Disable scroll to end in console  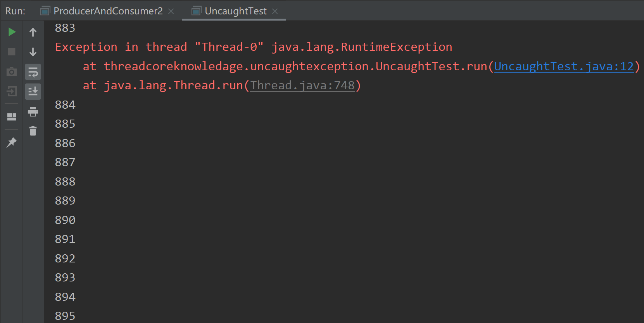pyautogui.click(x=33, y=92)
